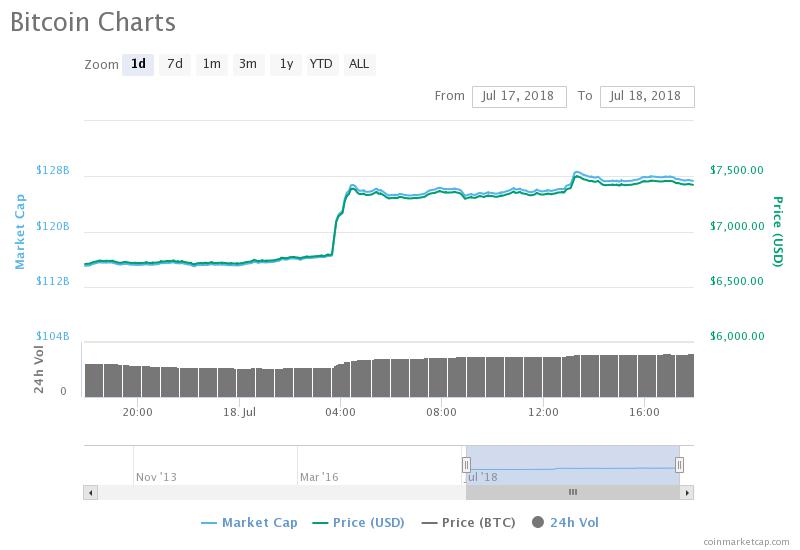Click the Mar '16 navigator label
The height and width of the screenshot is (550, 800).
[x=319, y=478]
